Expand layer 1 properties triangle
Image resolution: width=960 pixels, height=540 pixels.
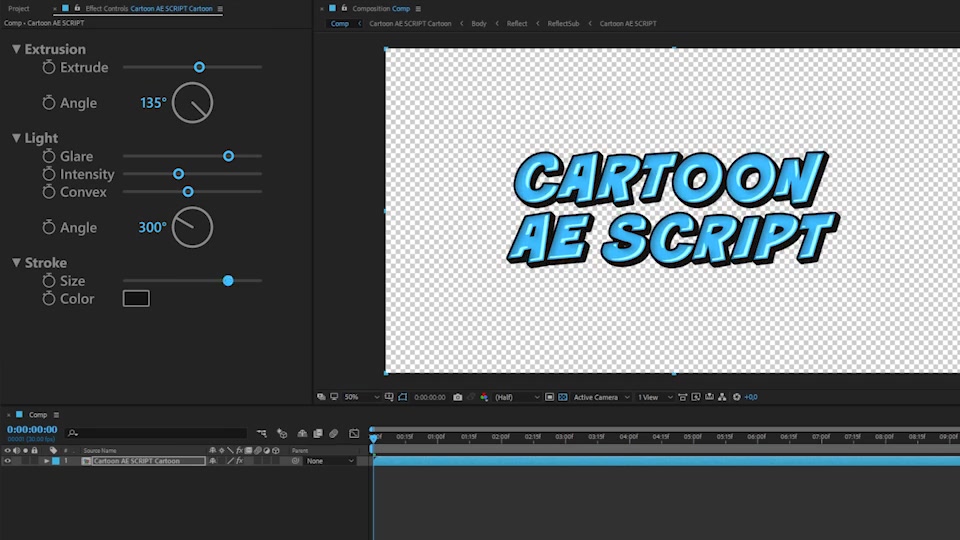pos(47,461)
